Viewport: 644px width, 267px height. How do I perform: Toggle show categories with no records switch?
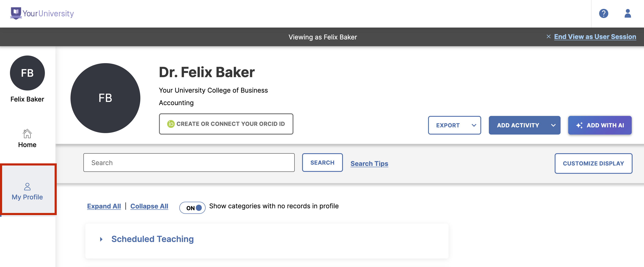tap(192, 208)
